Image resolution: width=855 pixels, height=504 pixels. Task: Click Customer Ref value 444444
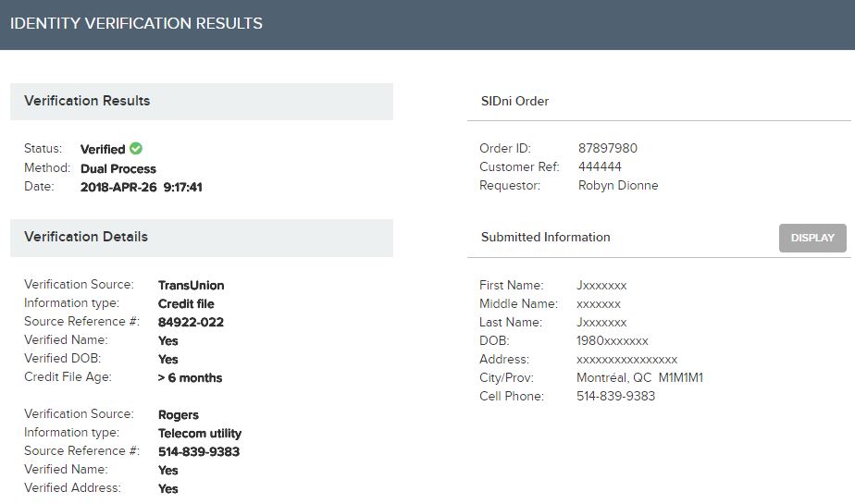pyautogui.click(x=600, y=166)
